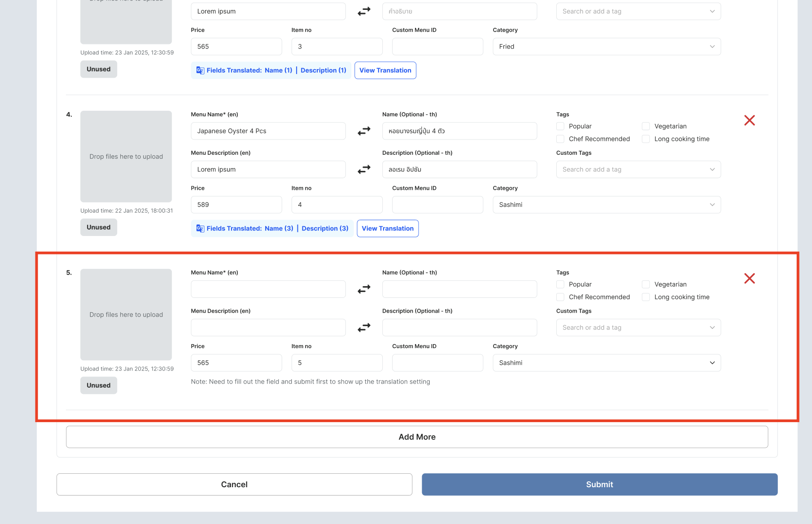Click swap arrows beside Japanese Oyster name
The width and height of the screenshot is (812, 524).
click(x=364, y=131)
